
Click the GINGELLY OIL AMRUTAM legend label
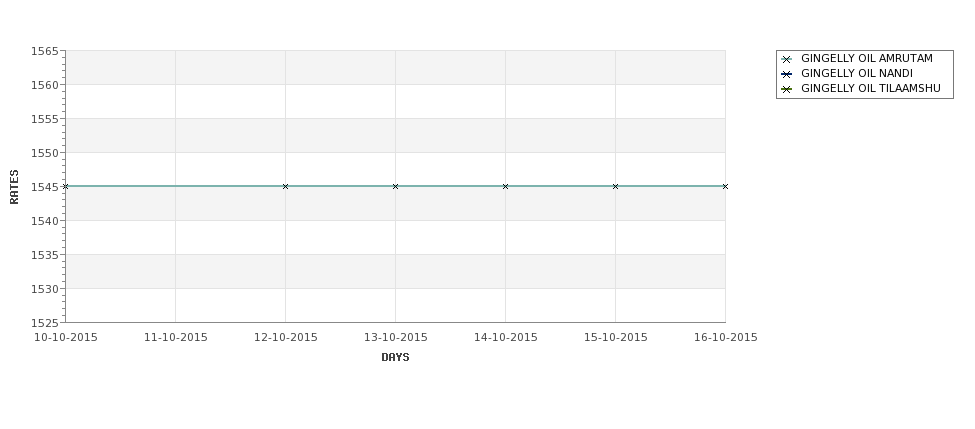point(867,58)
